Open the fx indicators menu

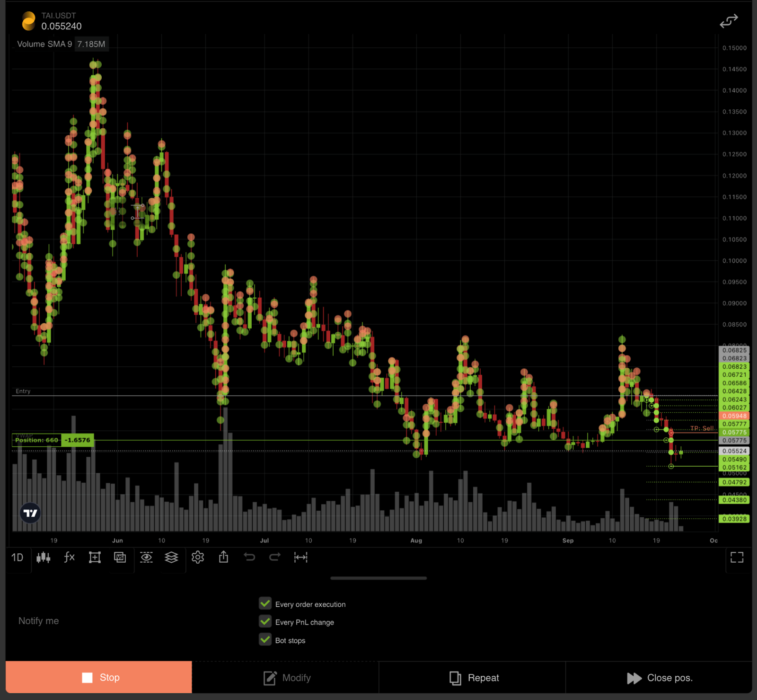(69, 558)
